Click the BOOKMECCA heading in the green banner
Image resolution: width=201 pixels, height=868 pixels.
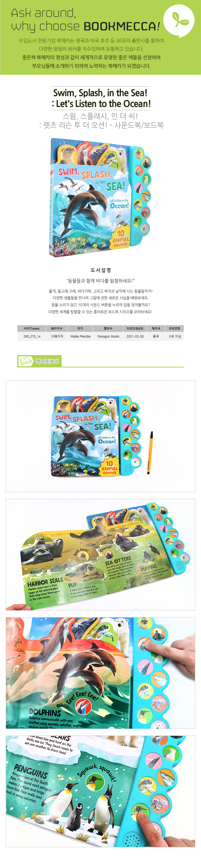(x=122, y=26)
